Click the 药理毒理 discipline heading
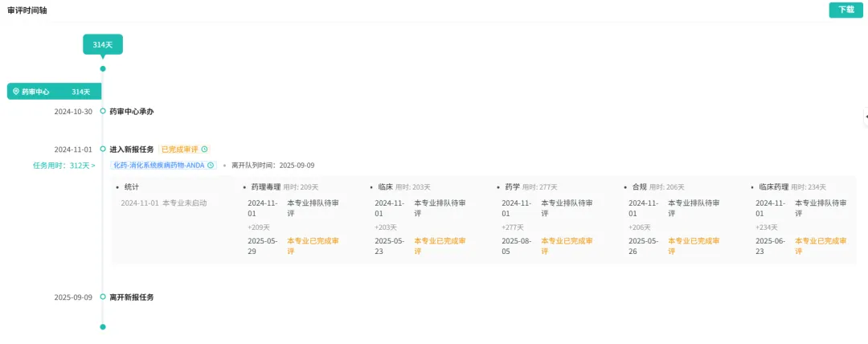Screen dimensions: 868x344 (x=265, y=186)
